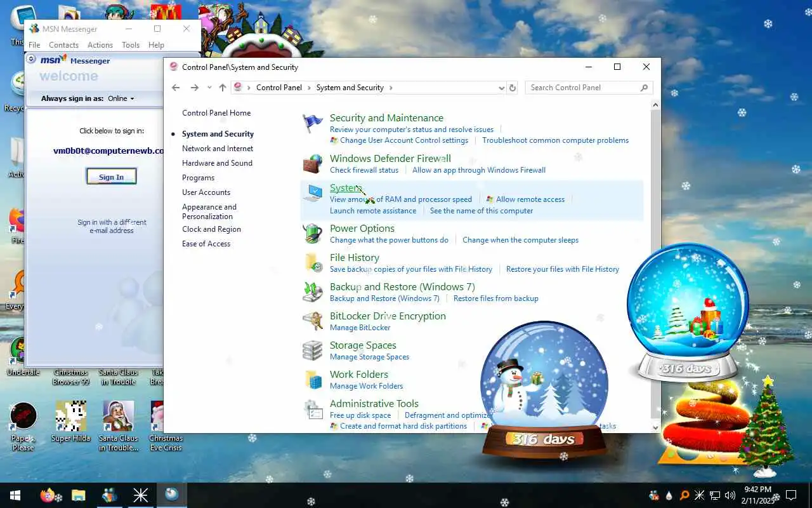This screenshot has height=508, width=812.
Task: Click the MSN Messenger taskbar icon
Action: (x=110, y=495)
